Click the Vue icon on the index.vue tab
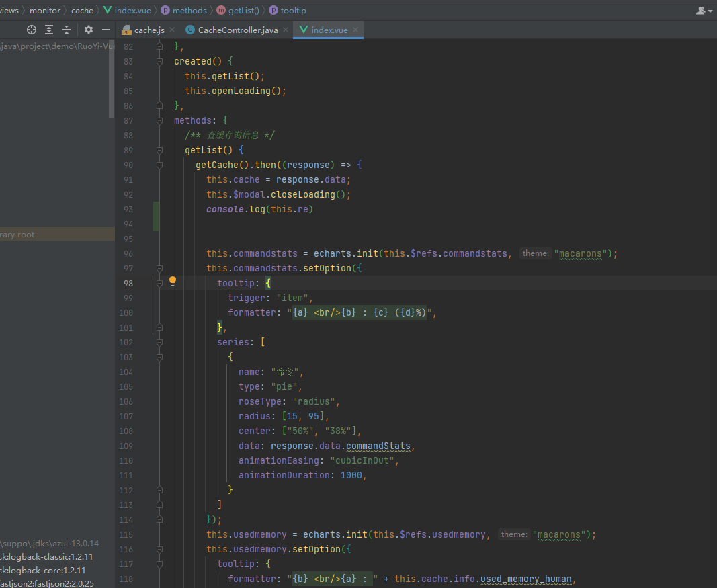 (x=304, y=30)
